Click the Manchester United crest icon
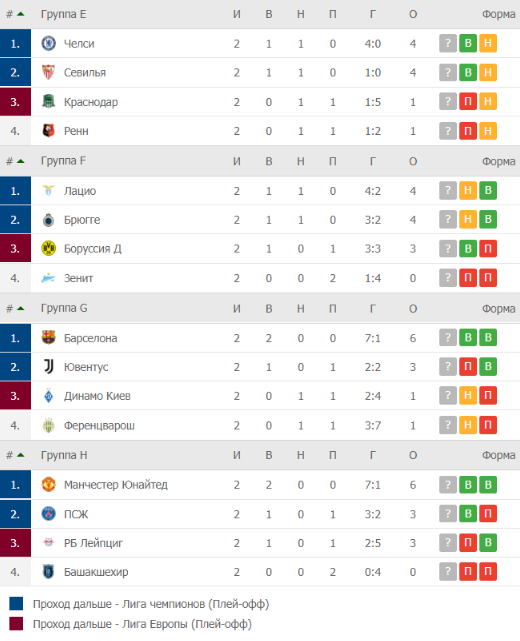 coord(49,484)
